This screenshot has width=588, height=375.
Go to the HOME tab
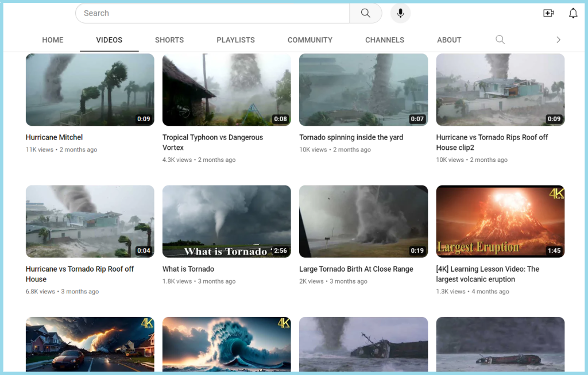pyautogui.click(x=52, y=40)
